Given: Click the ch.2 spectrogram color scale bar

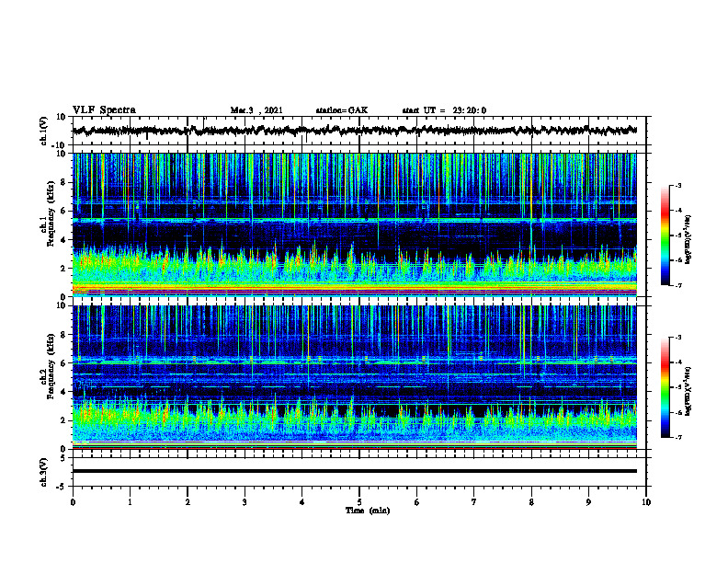Looking at the screenshot, I should (x=665, y=387).
